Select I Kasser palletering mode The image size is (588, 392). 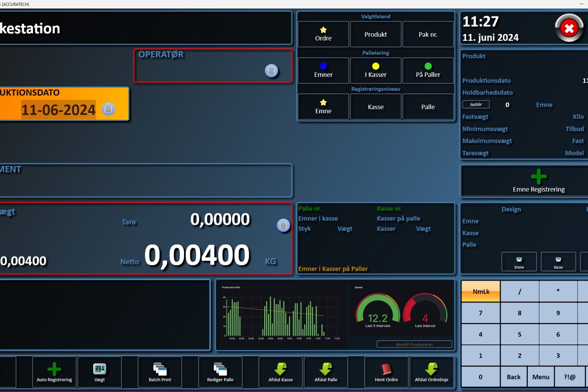pyautogui.click(x=376, y=70)
